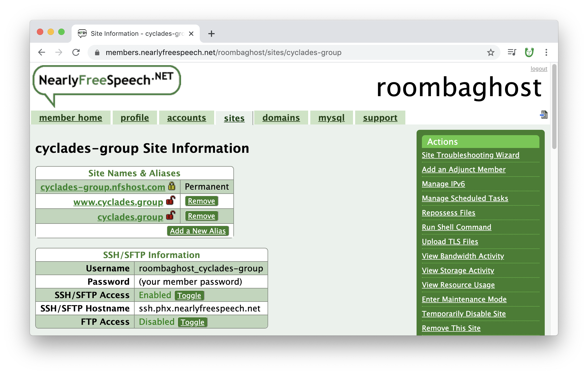Open Site Troubleshooting Wizard link

(x=471, y=155)
